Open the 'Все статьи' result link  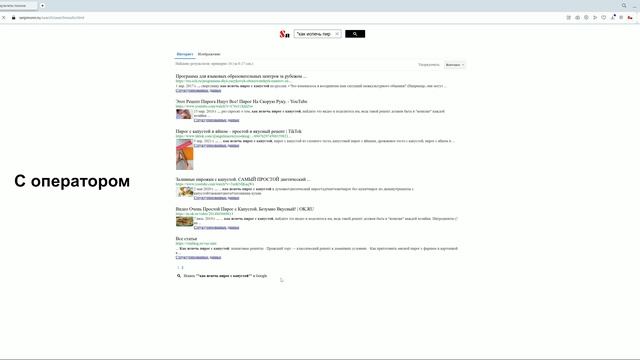pyautogui.click(x=186, y=238)
